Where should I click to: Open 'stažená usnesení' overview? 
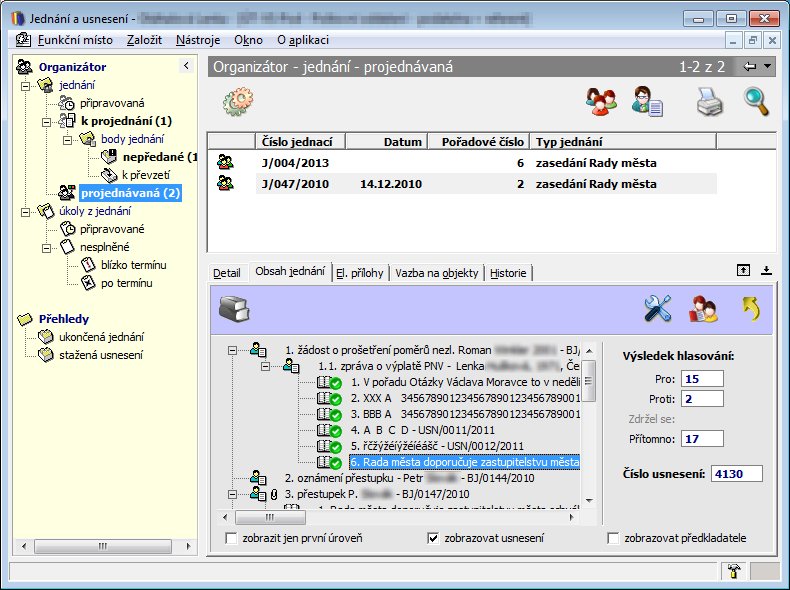tap(101, 355)
